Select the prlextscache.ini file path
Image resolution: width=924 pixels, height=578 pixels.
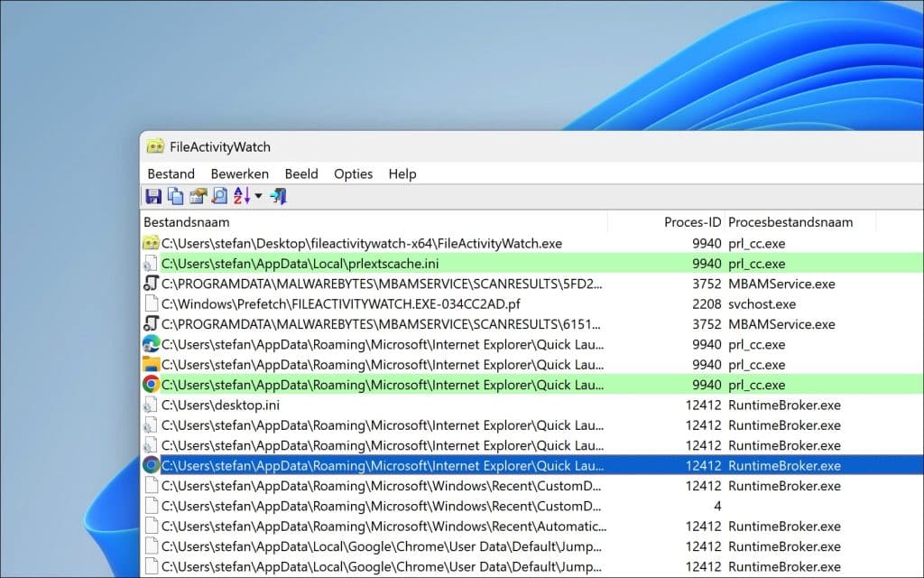tap(300, 264)
